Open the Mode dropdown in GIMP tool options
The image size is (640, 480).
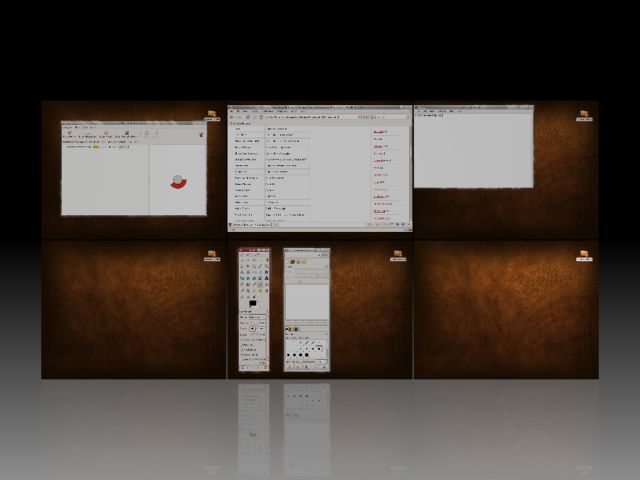point(258,317)
